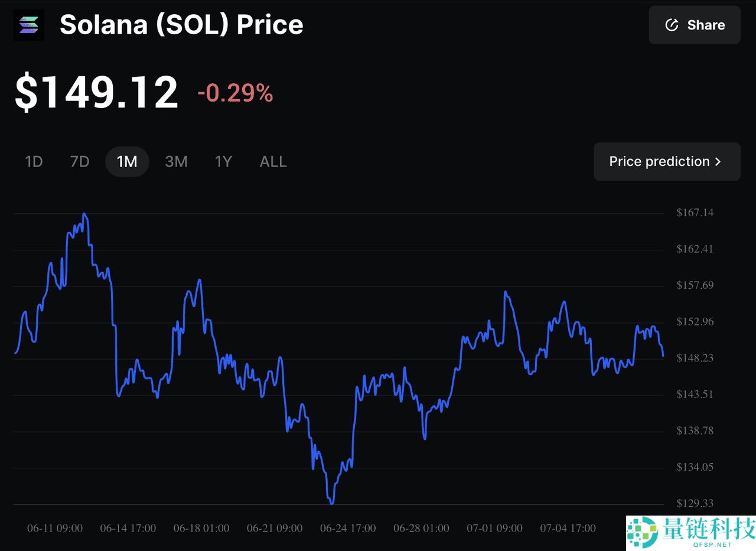Show the 1Y price history
Screen dimensions: 756x551
pyautogui.click(x=223, y=161)
